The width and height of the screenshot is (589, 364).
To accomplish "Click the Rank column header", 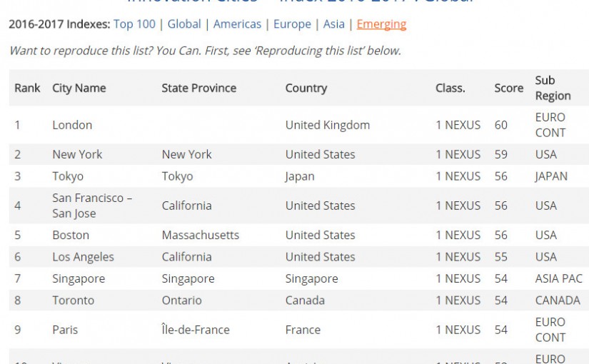I will pos(27,89).
